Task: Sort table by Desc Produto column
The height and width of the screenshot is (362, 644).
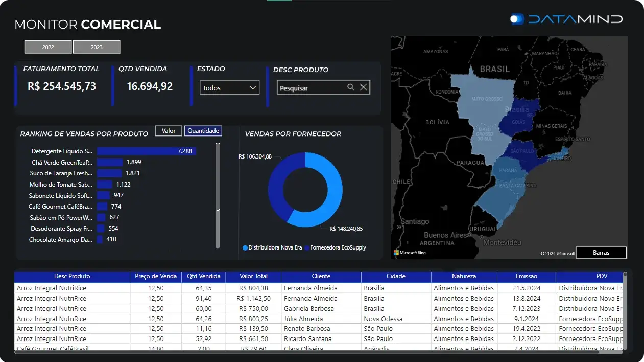Action: point(72,276)
